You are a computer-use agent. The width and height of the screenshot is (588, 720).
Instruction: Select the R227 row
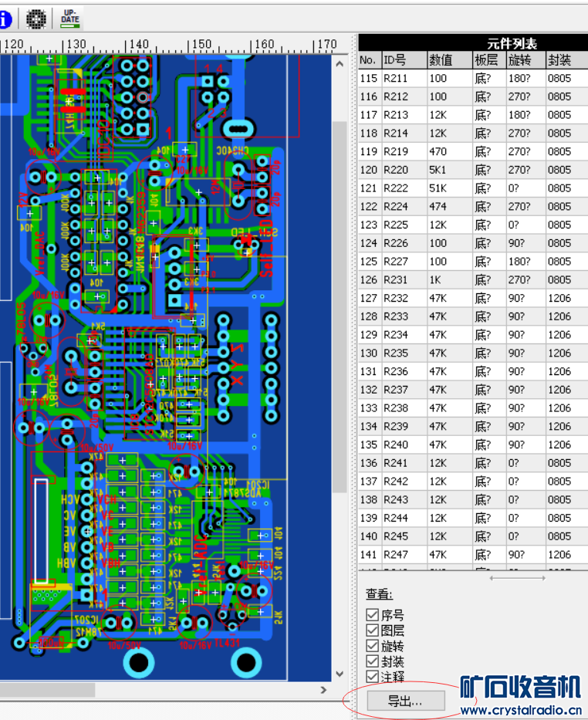click(x=473, y=262)
